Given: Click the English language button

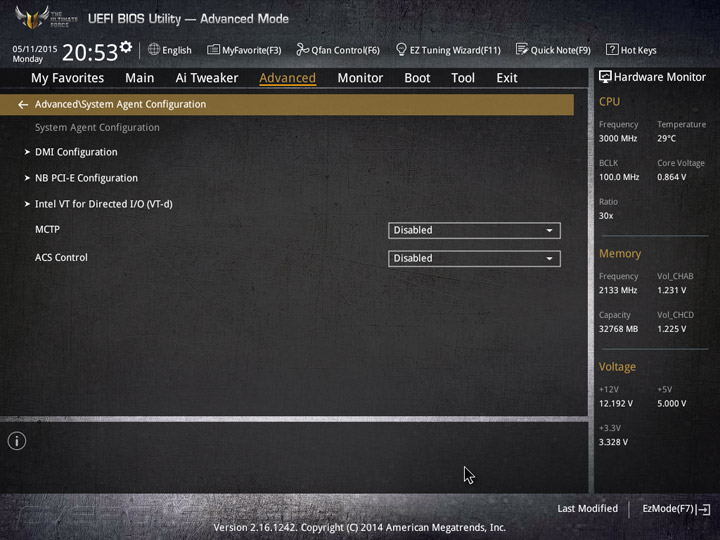Looking at the screenshot, I should 170,50.
